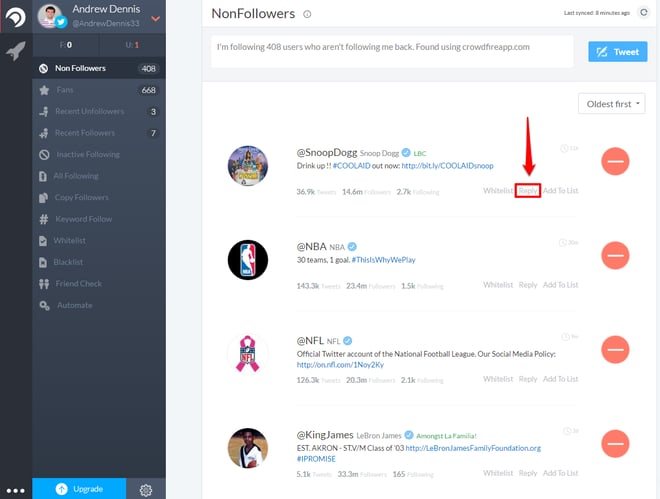The image size is (660, 499).
Task: Click the Crowdfire logo icon
Action: point(16,17)
